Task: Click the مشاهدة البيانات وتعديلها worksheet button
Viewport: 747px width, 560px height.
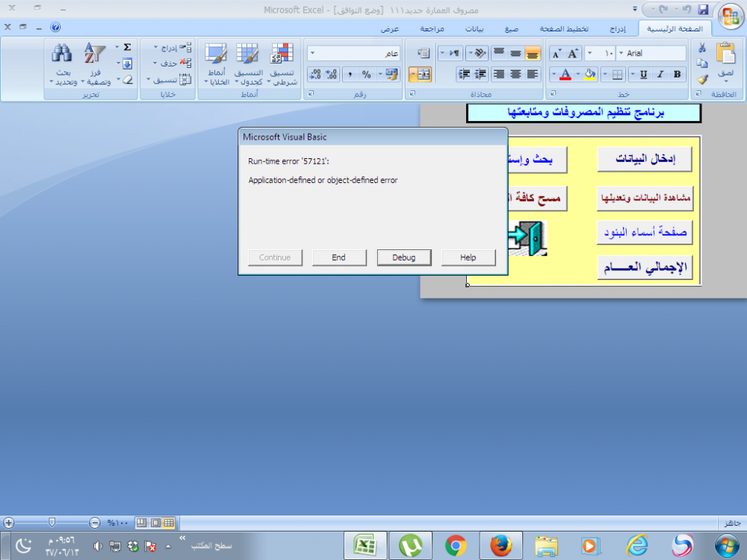Action: tap(645, 198)
